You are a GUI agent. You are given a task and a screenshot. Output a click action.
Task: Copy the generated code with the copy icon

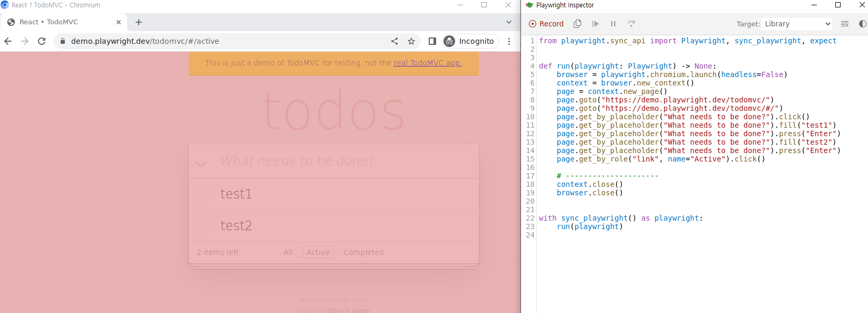[577, 24]
